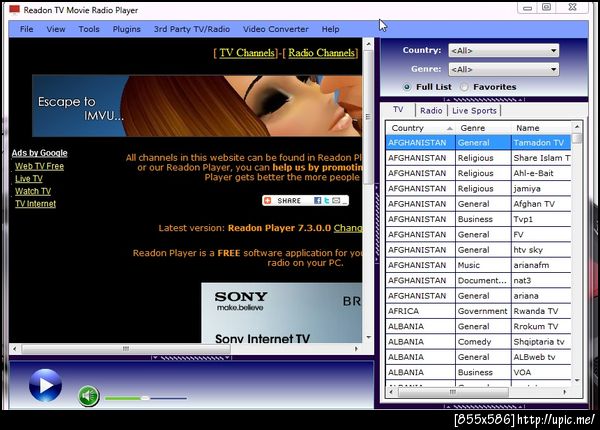Select the Rrokum TV channel row

pos(478,326)
